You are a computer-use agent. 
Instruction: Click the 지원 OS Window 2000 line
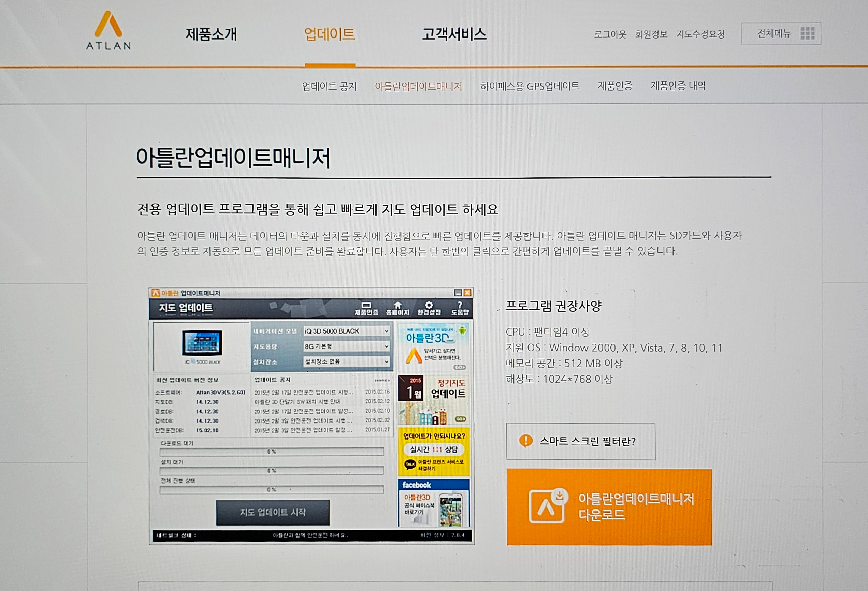[x=614, y=348]
